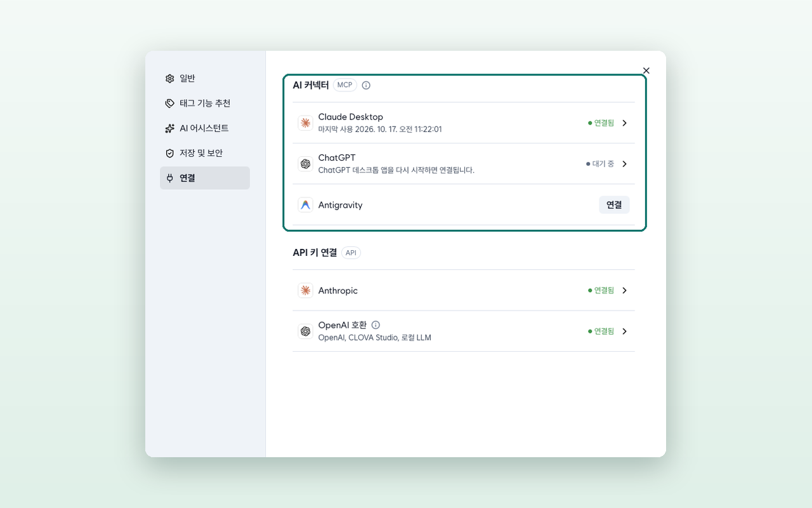Viewport: 812px width, 508px height.
Task: Switch to the AI 어시스턴트 section
Action: tap(205, 128)
